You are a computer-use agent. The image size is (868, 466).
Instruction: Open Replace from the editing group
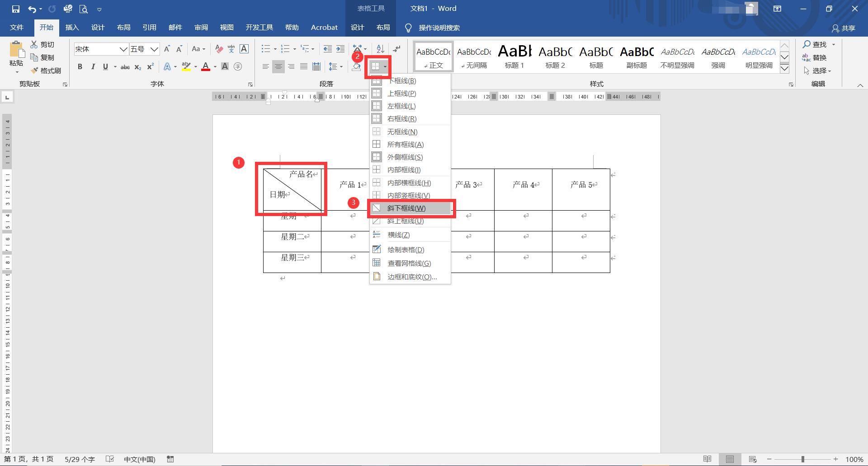(818, 57)
